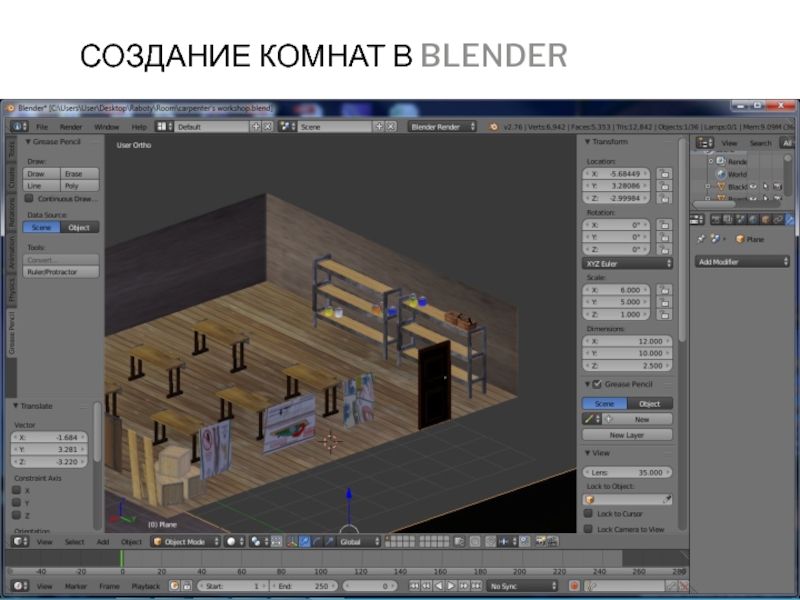Click the Location X -5.68449 field
Viewport: 800px width, 600px height.
click(x=616, y=173)
